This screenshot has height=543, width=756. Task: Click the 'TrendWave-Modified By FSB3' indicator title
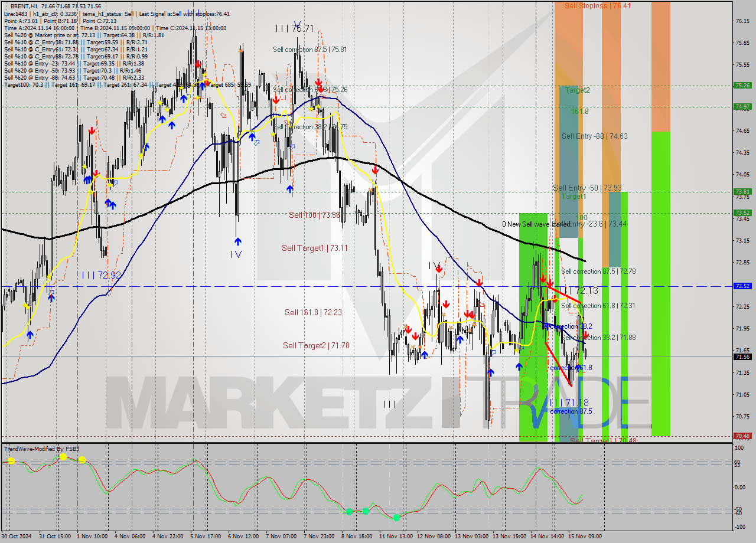(42, 449)
